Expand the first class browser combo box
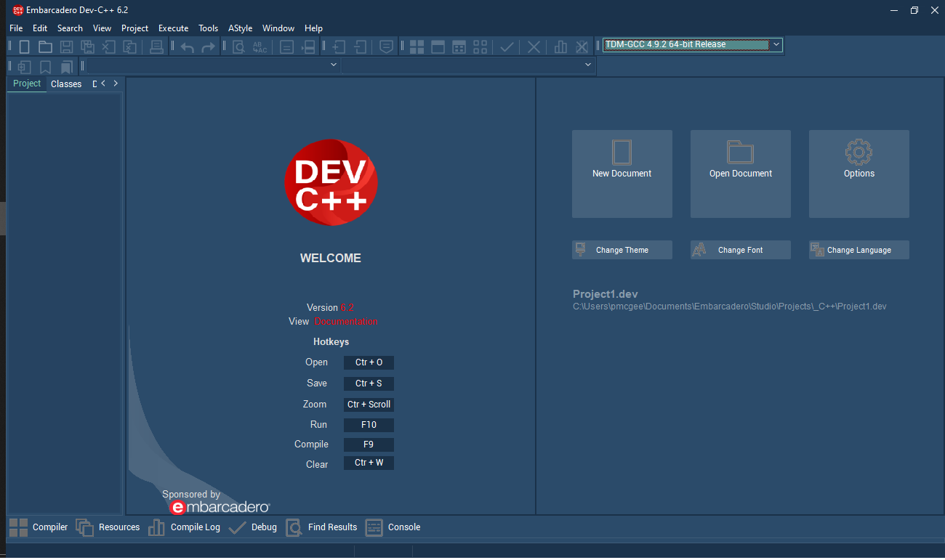945x560 pixels. click(x=334, y=65)
